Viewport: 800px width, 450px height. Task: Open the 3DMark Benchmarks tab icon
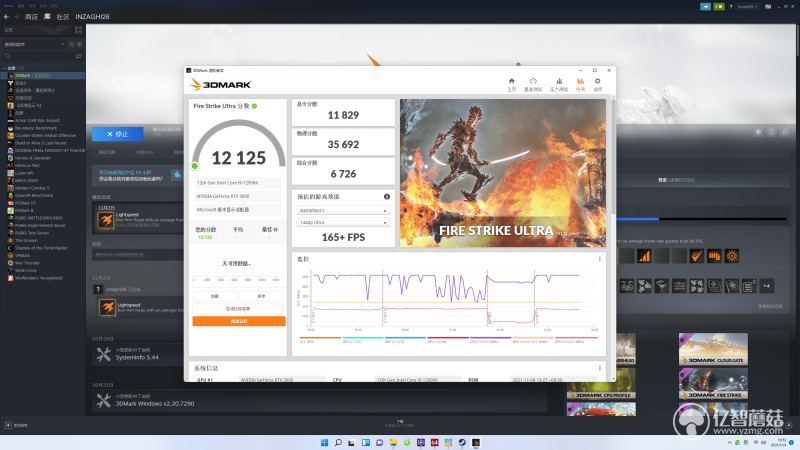[x=533, y=81]
